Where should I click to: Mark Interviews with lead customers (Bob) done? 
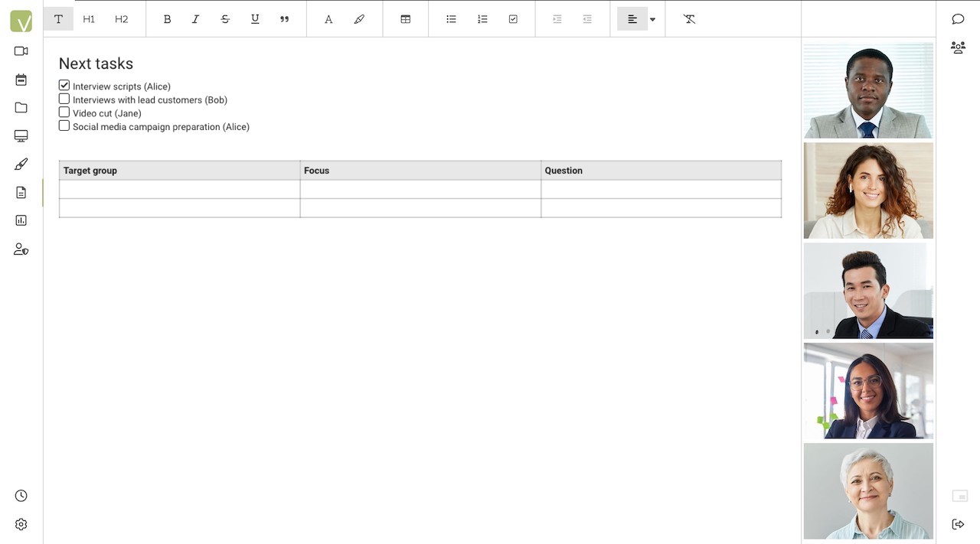tap(64, 99)
